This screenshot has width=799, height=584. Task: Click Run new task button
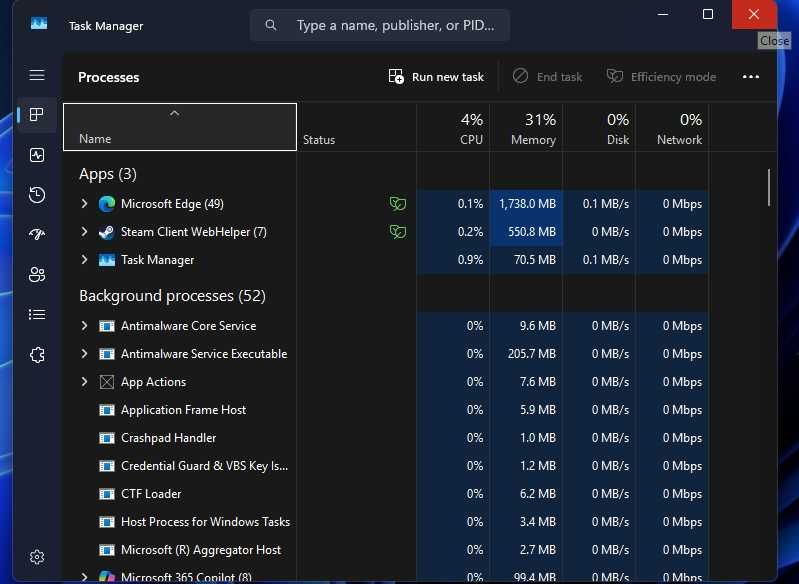[x=436, y=77]
